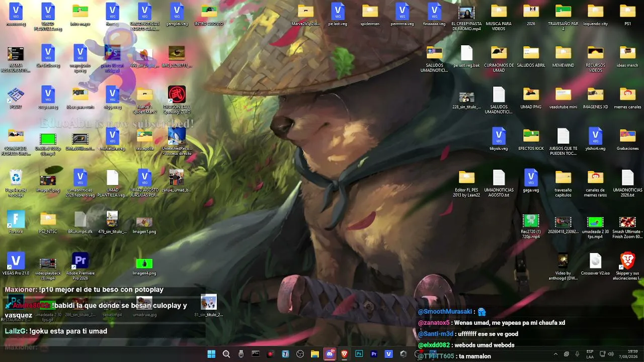The width and height of the screenshot is (644, 362).
Task: Switch to VEGAS Pro in the taskbar
Action: 388,354
